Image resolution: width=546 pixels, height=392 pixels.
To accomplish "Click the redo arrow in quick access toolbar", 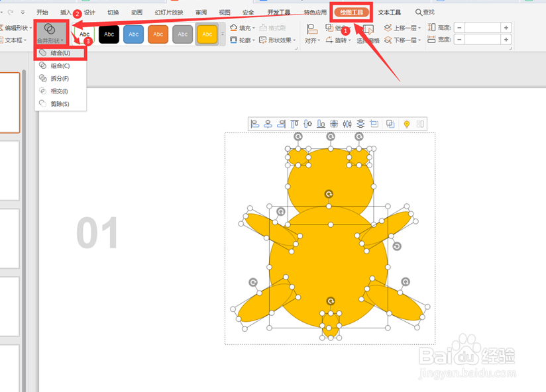I will (11, 13).
